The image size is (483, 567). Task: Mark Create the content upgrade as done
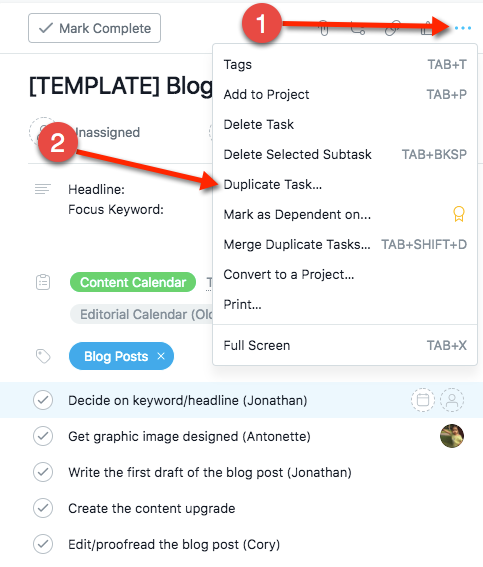43,508
